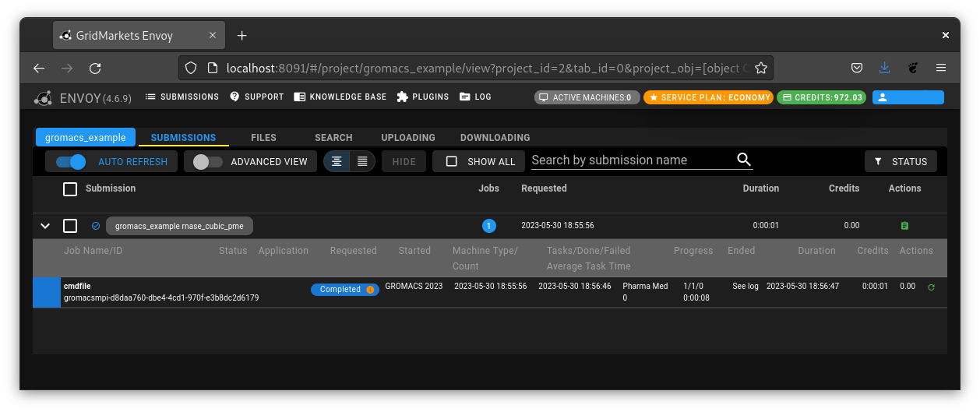Click the Service Plan Economy badge
This screenshot has height=412, width=980.
(708, 97)
